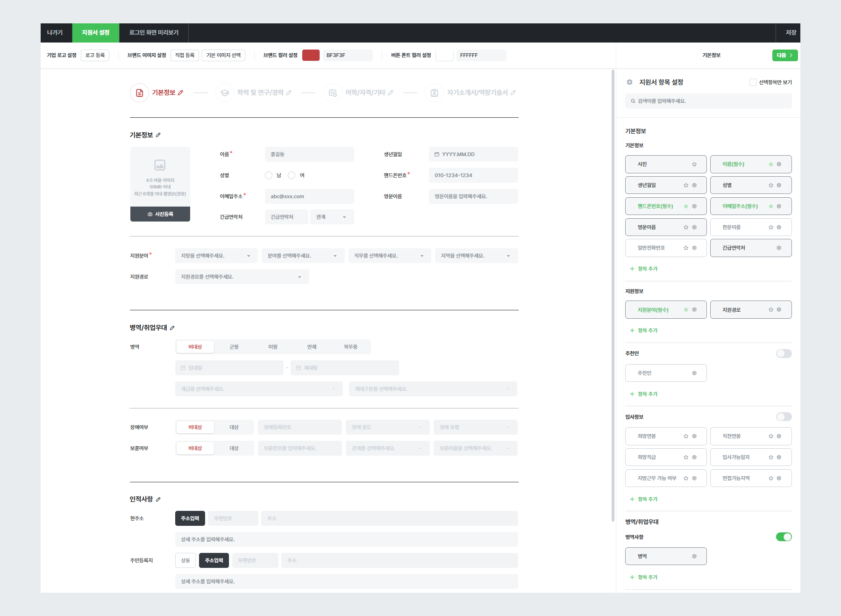Turn on the 입사정보 toggle switch
This screenshot has width=841, height=616.
[784, 416]
